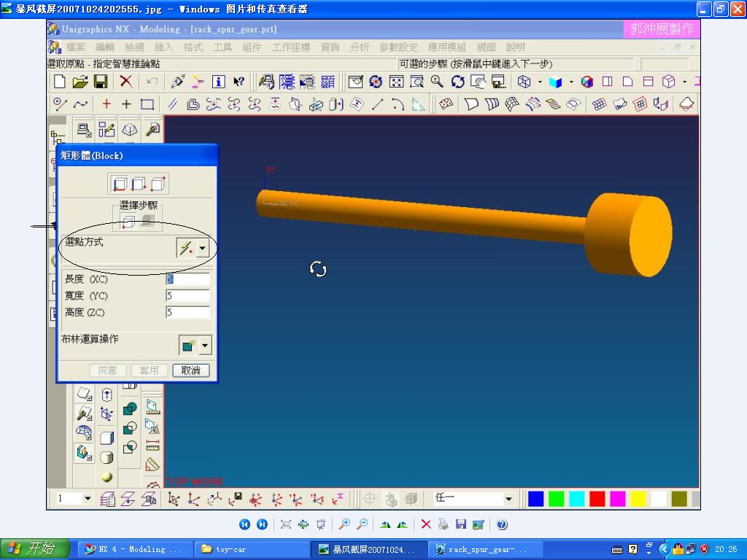
Task: Click the 長度 (XC) length input field
Action: [187, 279]
